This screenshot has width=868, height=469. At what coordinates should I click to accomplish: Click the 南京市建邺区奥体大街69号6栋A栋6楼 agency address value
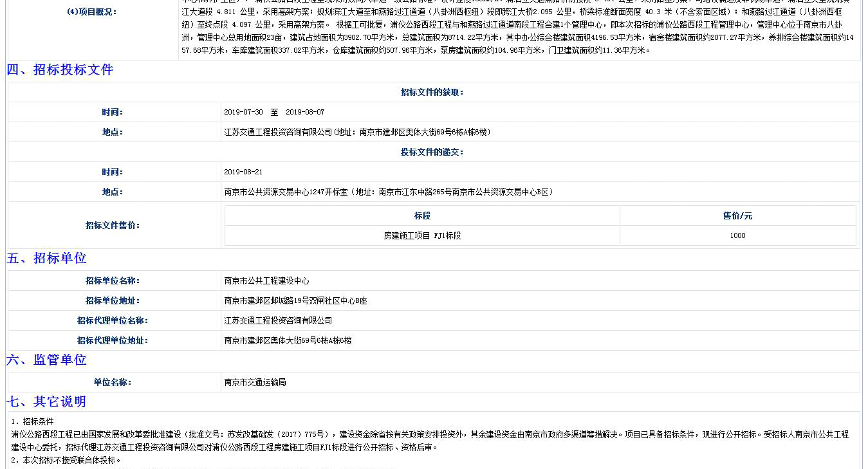coord(288,340)
